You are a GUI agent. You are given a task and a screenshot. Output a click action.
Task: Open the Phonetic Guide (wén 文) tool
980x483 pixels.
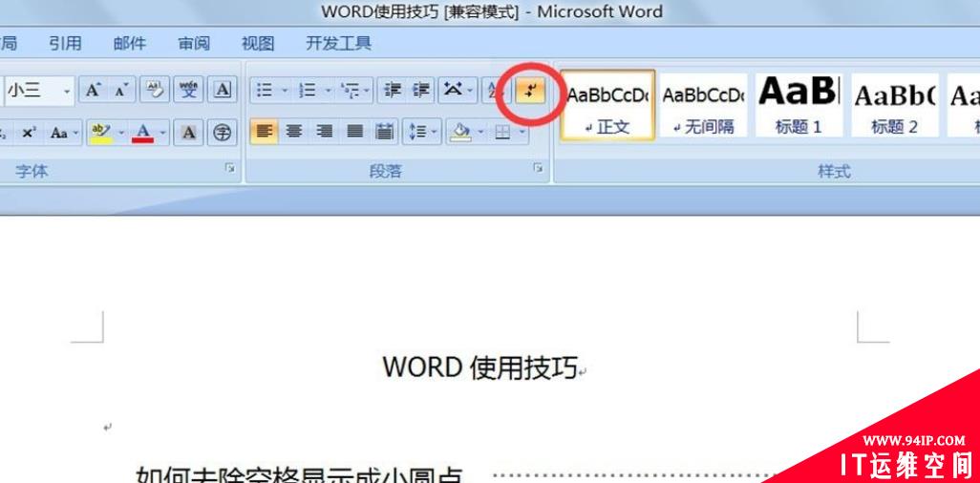tap(188, 91)
